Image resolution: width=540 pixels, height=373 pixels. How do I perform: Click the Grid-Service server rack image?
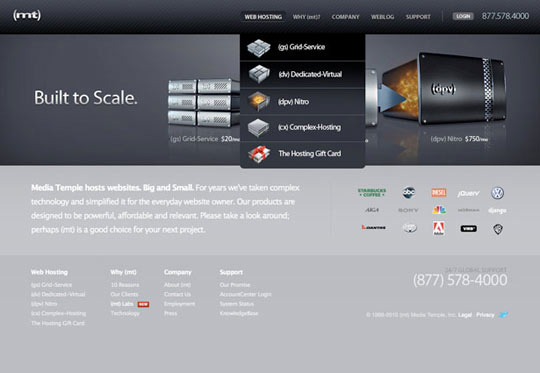204,102
